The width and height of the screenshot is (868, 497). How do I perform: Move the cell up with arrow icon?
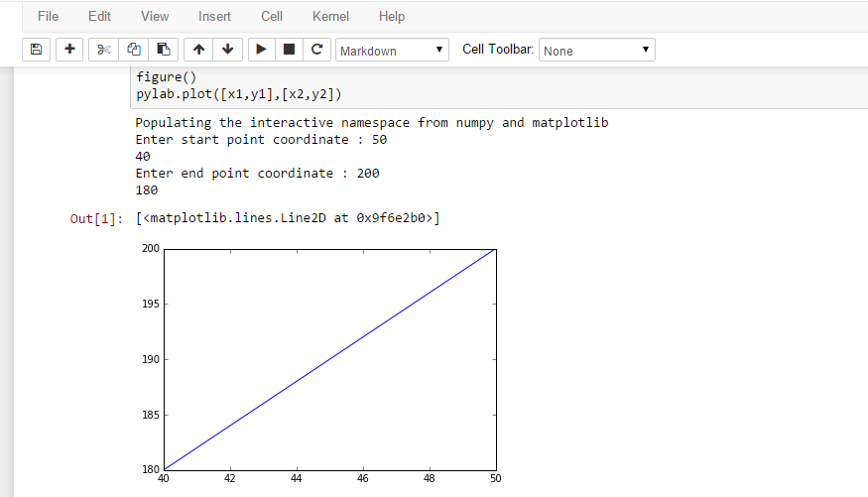(x=198, y=50)
